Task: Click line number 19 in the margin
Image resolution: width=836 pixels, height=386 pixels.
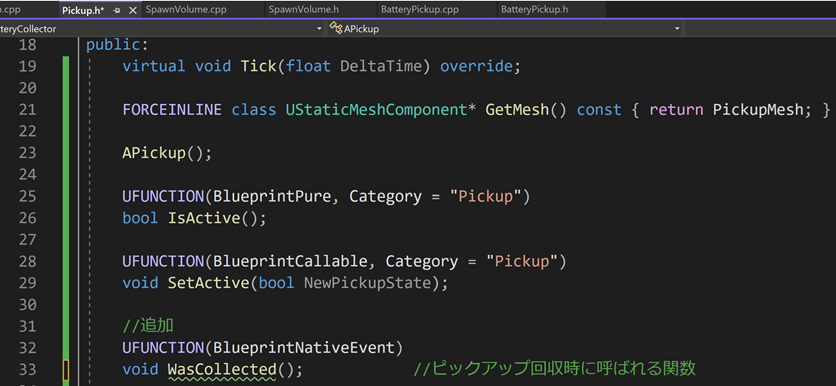Action: (27, 66)
